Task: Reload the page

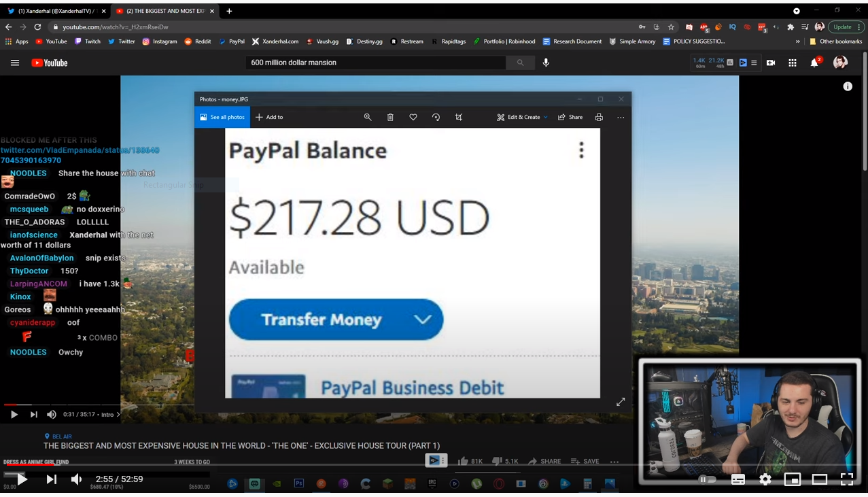Action: [38, 27]
